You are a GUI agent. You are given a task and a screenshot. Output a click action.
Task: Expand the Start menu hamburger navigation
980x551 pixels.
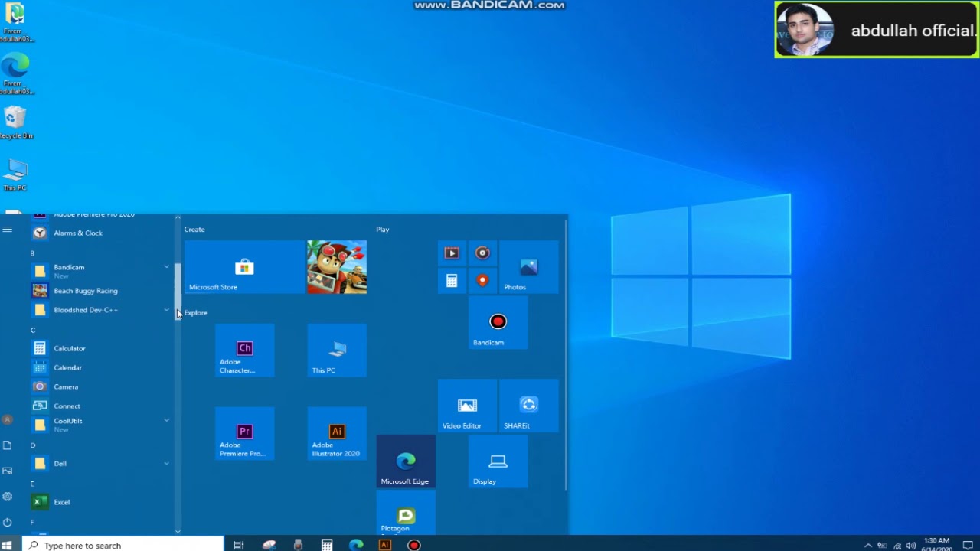pyautogui.click(x=8, y=229)
